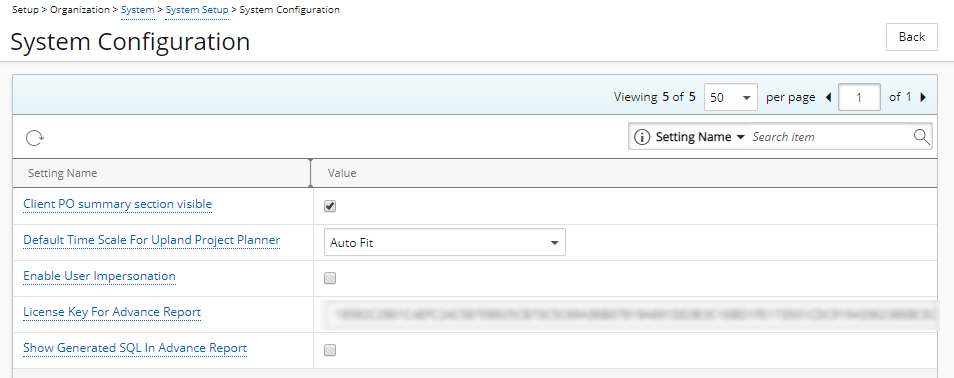The image size is (954, 378).
Task: Open Default Time Scale For Upland Project Planner
Action: pos(151,240)
